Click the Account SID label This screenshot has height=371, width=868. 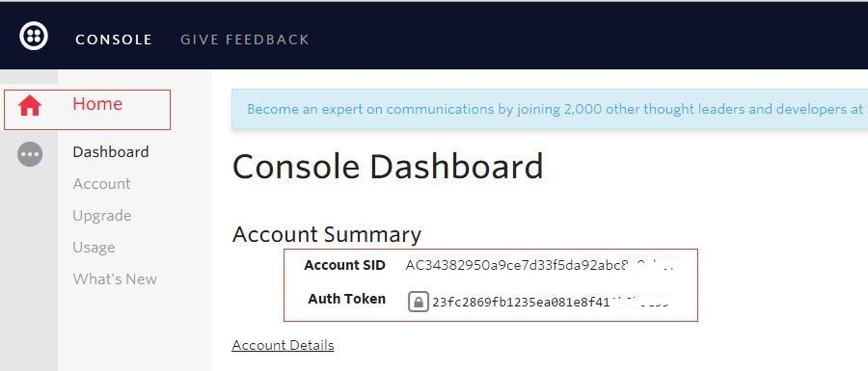pos(344,265)
